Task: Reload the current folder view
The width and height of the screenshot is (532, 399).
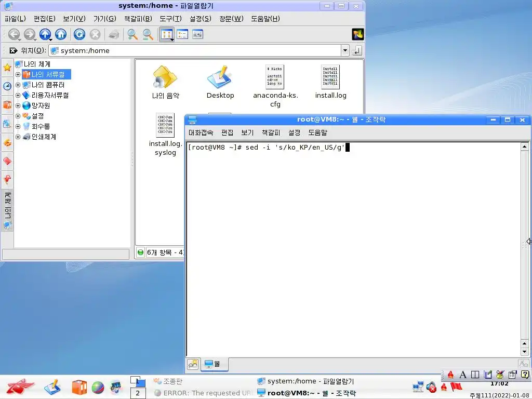Action: point(79,34)
